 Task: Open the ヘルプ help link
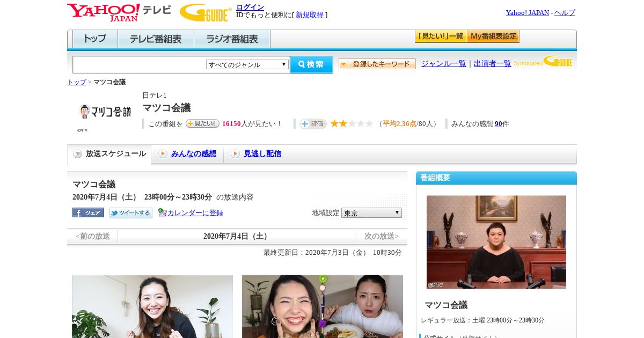tap(565, 13)
